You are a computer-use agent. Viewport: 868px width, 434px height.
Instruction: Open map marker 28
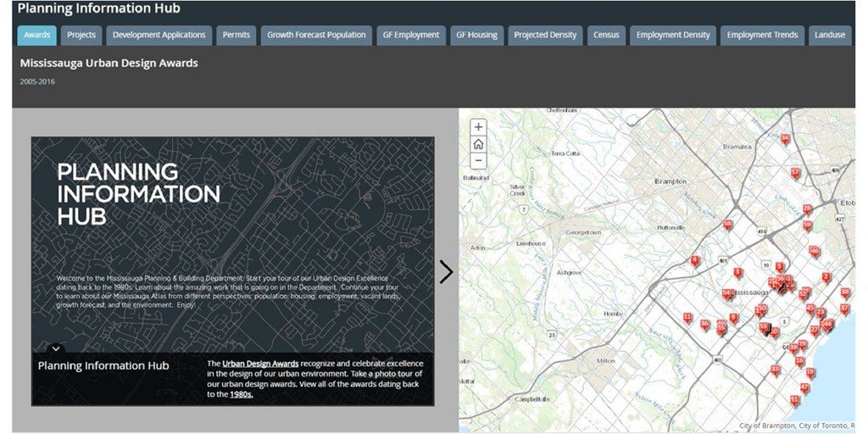(x=807, y=209)
